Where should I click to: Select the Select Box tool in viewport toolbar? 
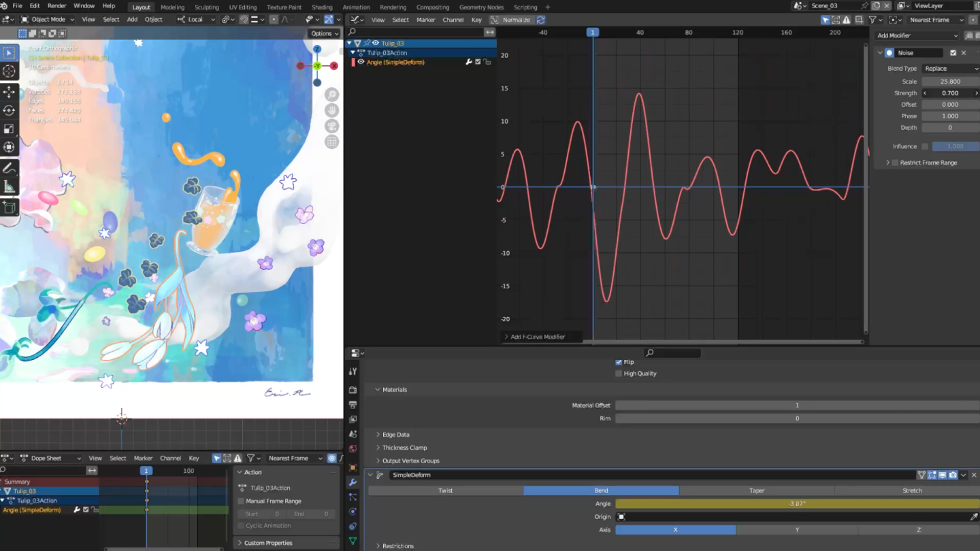coord(10,53)
